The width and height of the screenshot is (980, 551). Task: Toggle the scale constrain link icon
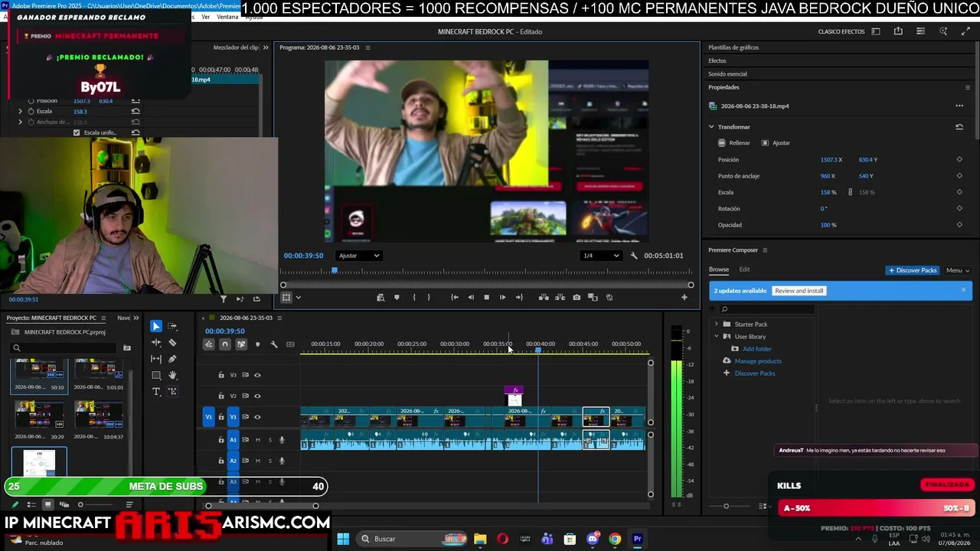pos(850,192)
